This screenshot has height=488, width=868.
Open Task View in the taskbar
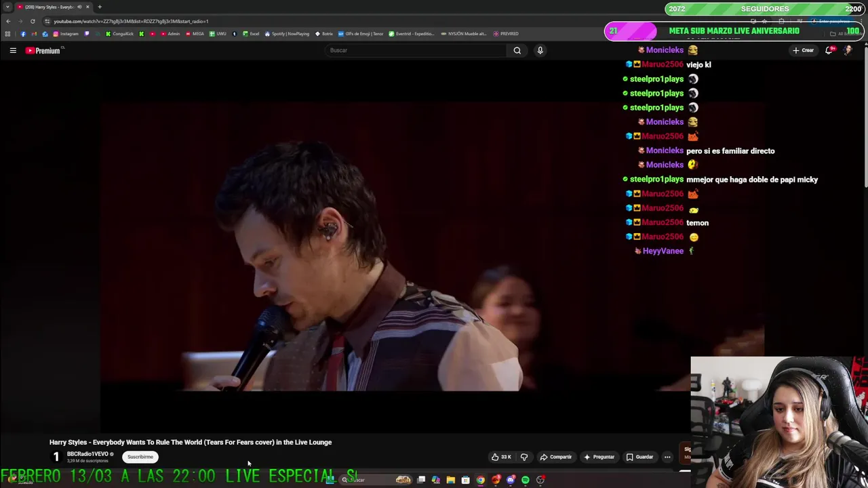(x=421, y=480)
